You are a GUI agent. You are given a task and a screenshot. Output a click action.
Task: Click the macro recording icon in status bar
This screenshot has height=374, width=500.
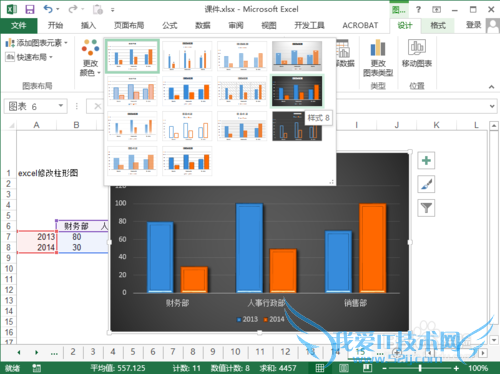[36, 368]
